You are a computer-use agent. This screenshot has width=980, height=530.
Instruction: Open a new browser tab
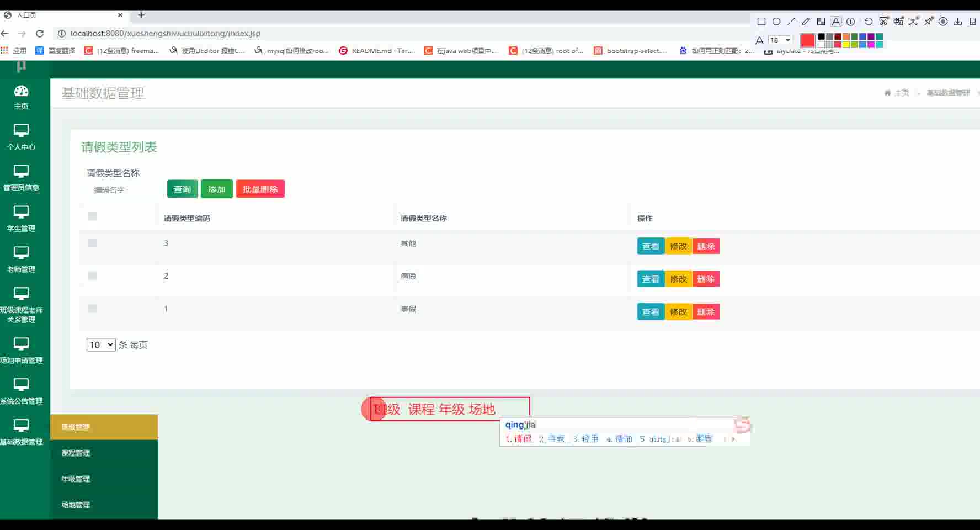(x=141, y=15)
